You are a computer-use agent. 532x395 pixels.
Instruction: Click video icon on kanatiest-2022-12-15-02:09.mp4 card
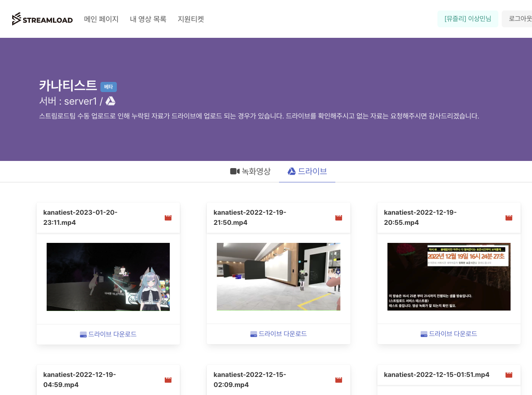click(x=339, y=380)
